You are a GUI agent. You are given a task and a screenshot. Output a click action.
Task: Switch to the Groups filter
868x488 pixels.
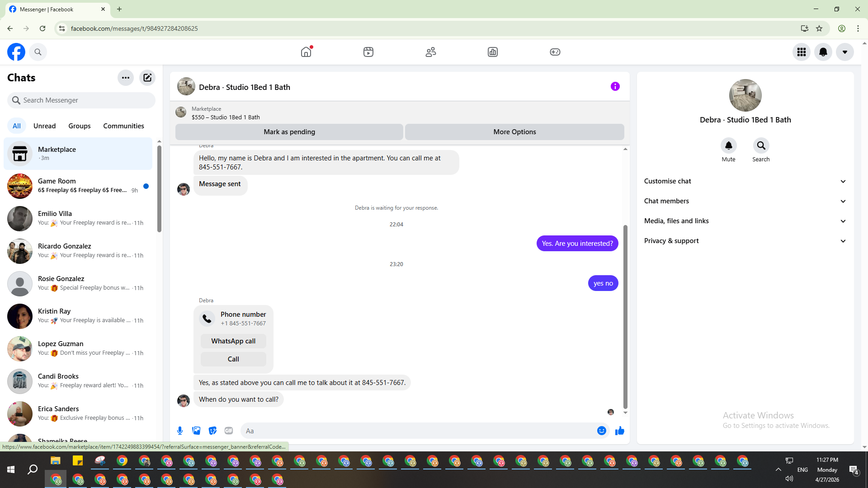[x=80, y=126]
